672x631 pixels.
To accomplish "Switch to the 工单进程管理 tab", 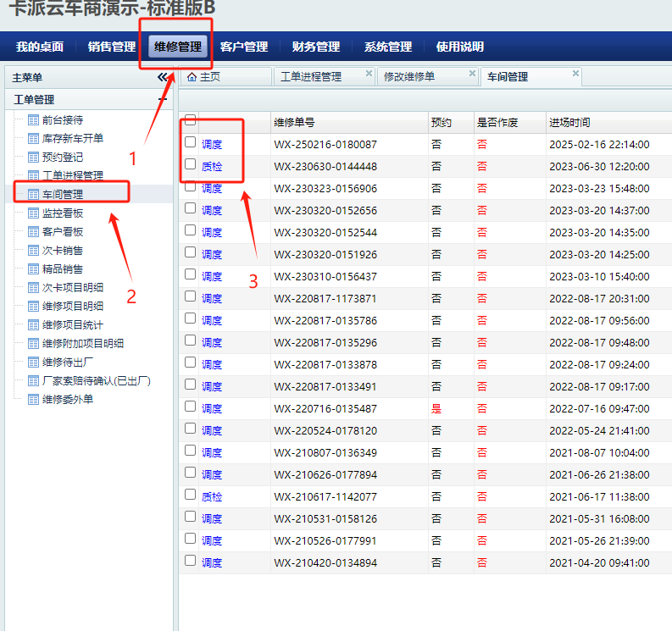I will click(x=311, y=77).
